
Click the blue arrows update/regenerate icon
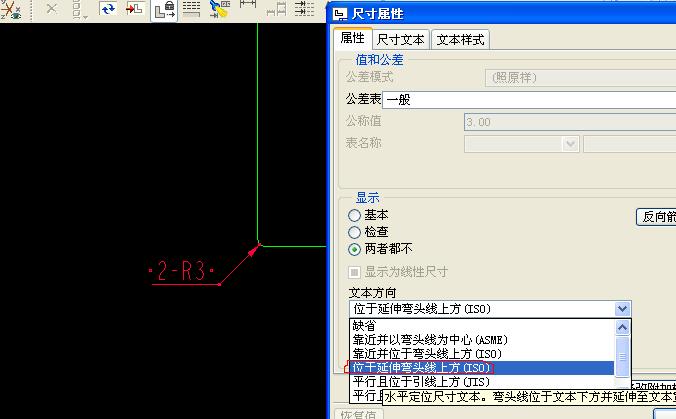coord(108,9)
